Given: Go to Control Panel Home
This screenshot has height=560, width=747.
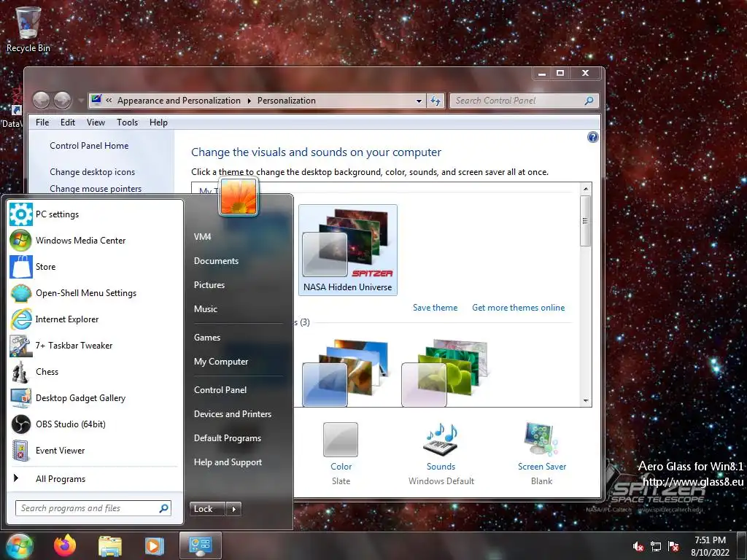Looking at the screenshot, I should pos(89,146).
